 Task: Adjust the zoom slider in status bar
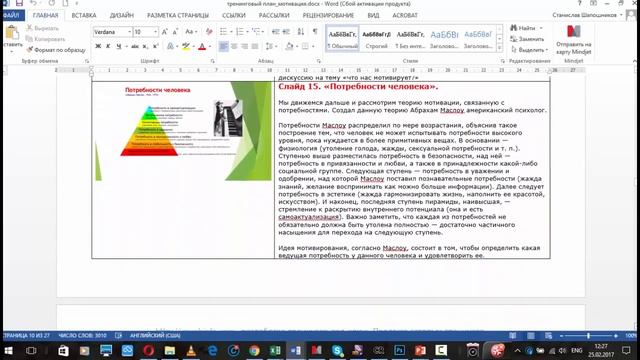tap(588, 336)
